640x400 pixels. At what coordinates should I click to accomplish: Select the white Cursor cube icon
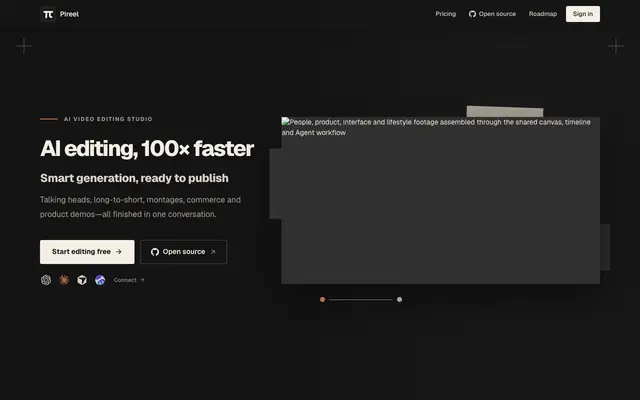tap(82, 280)
